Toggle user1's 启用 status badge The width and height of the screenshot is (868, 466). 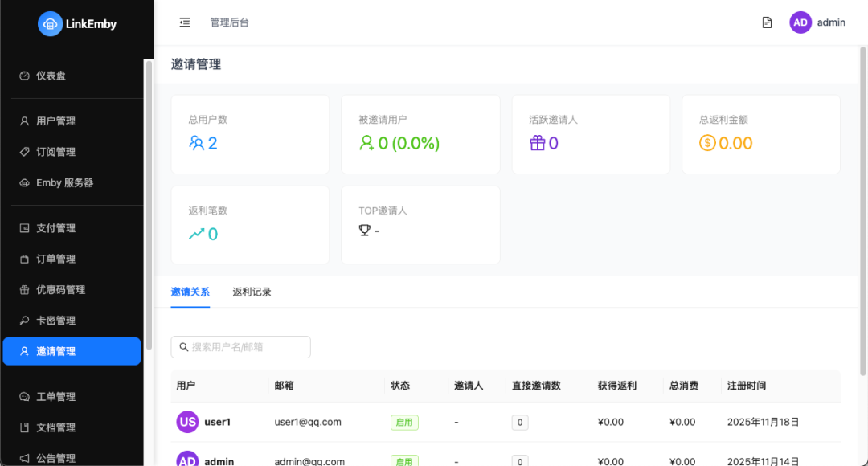404,421
